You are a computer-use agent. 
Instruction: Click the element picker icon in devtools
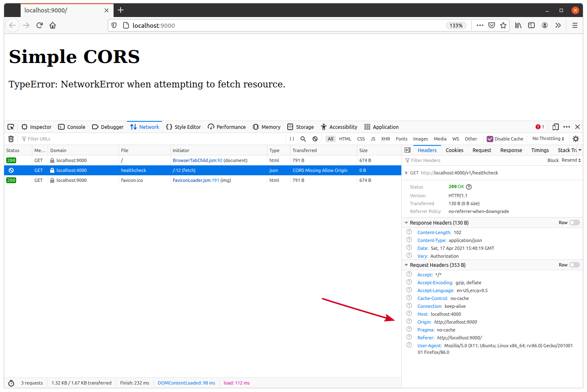click(x=11, y=127)
